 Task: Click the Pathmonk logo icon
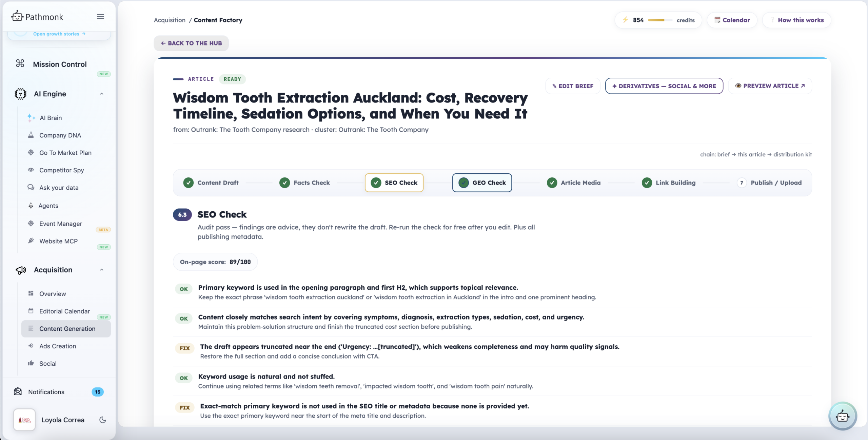[17, 16]
